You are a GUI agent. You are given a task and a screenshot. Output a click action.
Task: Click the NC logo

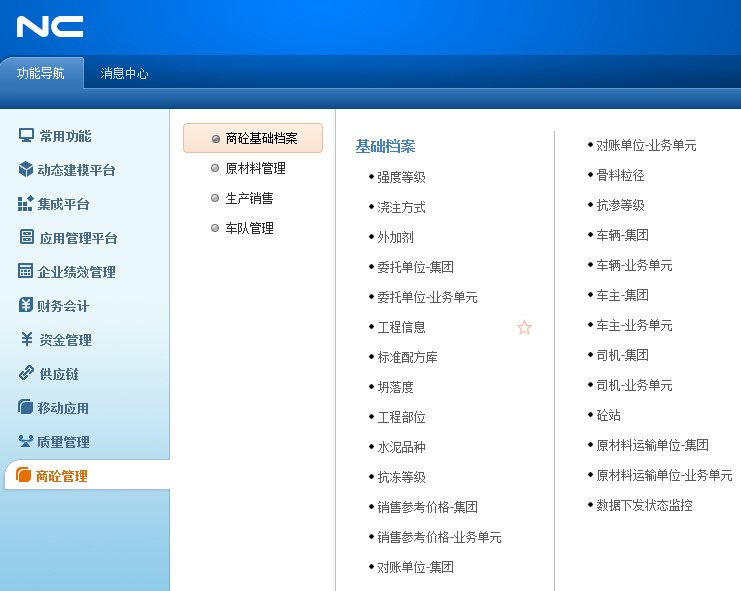coord(50,27)
